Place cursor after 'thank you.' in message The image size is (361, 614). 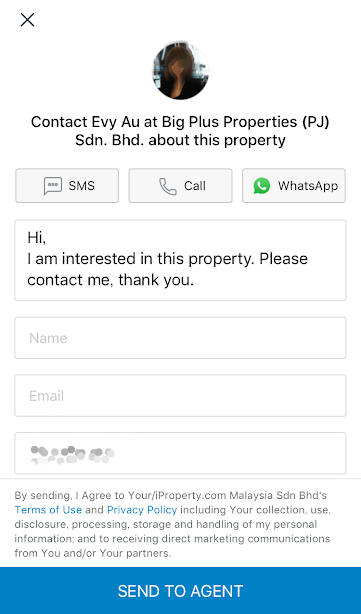point(195,280)
